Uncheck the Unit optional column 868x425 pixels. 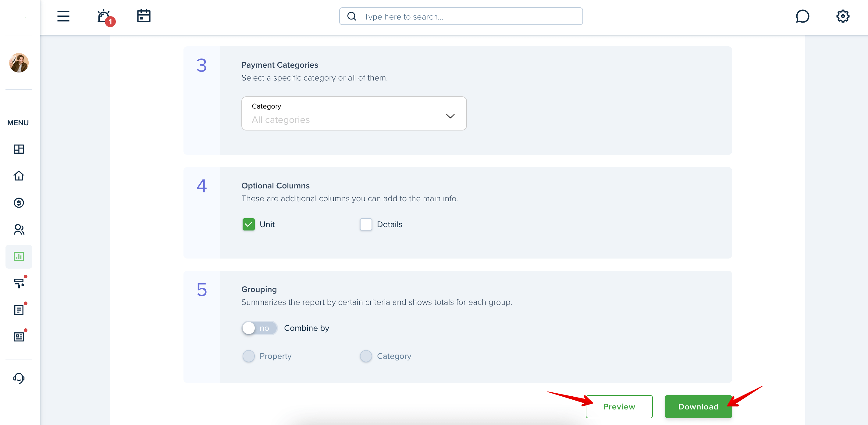coord(249,224)
